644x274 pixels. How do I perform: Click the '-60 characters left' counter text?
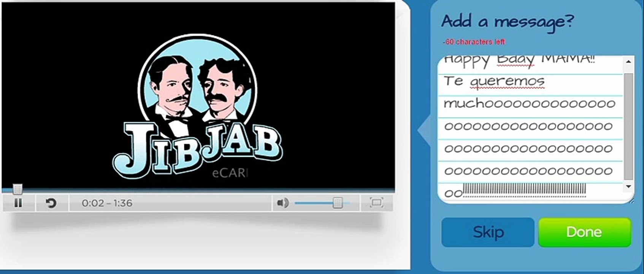point(474,42)
